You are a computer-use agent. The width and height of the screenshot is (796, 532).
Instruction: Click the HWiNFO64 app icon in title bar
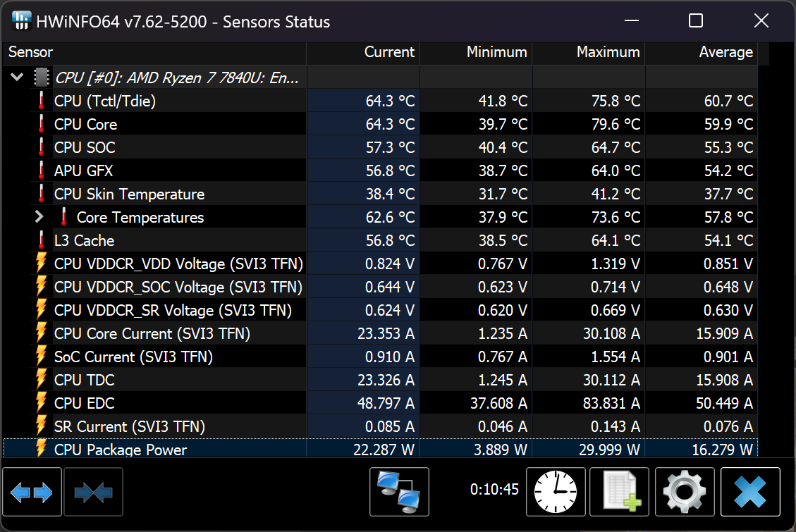point(22,21)
